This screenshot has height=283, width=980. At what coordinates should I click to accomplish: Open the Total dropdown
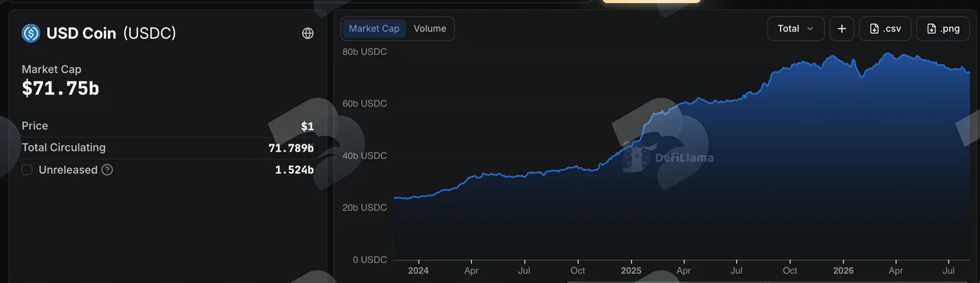(x=796, y=29)
